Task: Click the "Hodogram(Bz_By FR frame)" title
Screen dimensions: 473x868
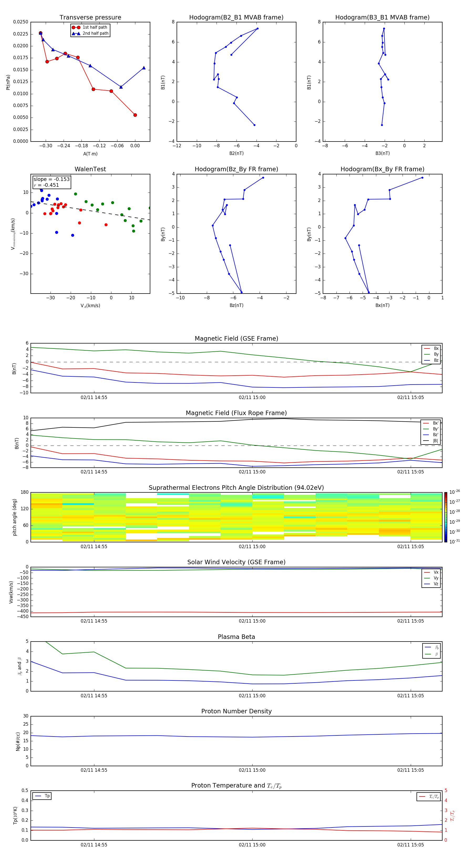Action: [x=236, y=169]
